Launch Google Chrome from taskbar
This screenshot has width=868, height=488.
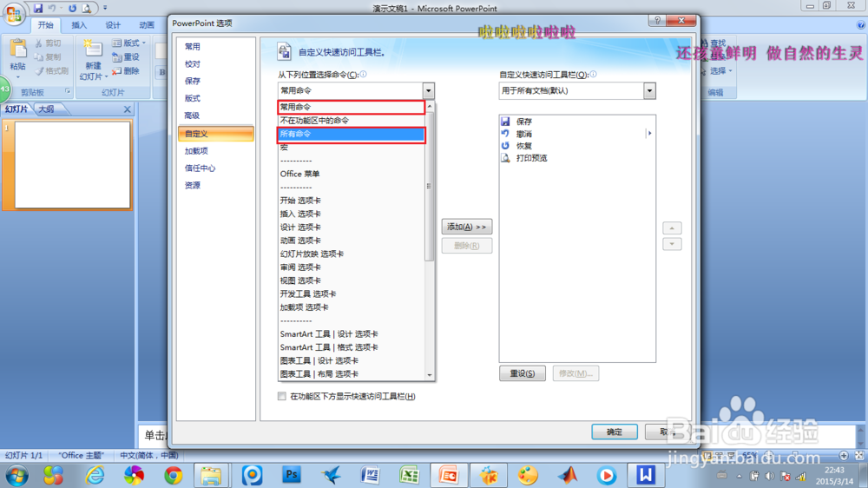174,475
